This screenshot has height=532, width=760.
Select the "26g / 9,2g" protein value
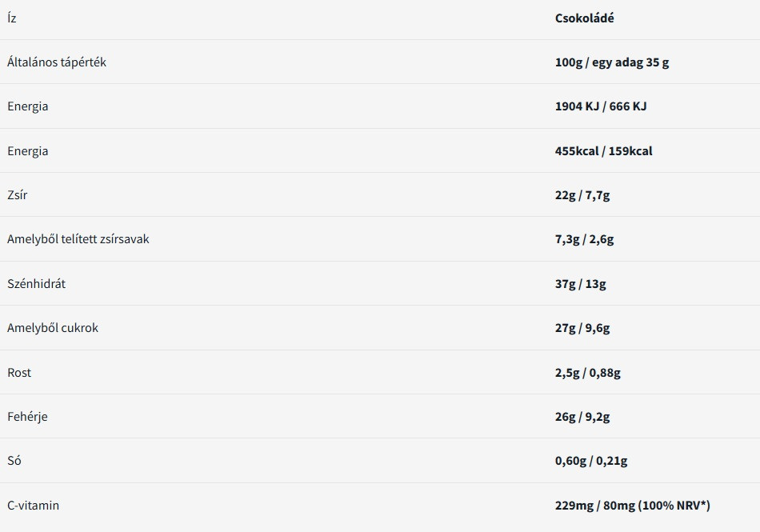click(x=582, y=417)
